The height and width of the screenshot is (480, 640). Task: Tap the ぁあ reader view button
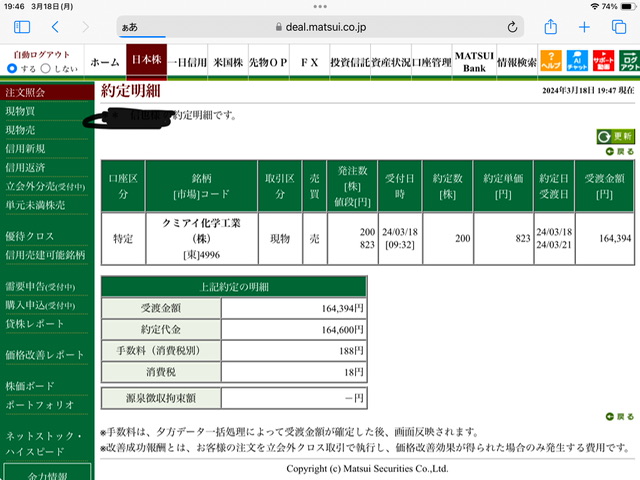click(x=129, y=27)
